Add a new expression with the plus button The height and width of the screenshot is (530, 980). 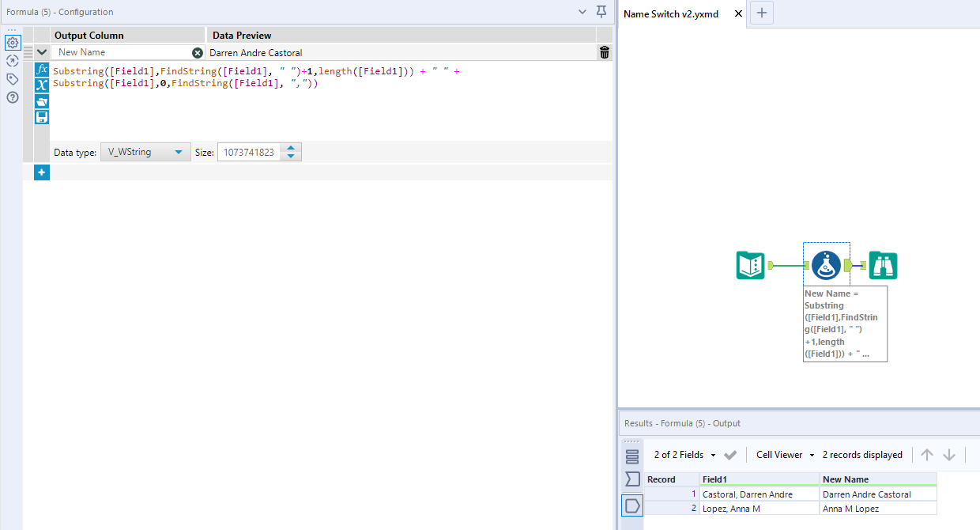click(41, 172)
